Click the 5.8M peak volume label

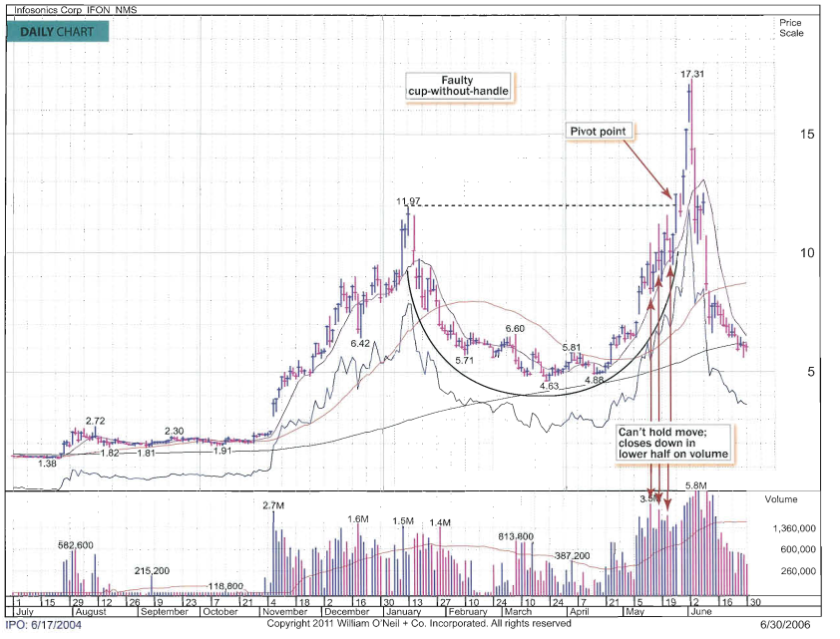point(695,485)
